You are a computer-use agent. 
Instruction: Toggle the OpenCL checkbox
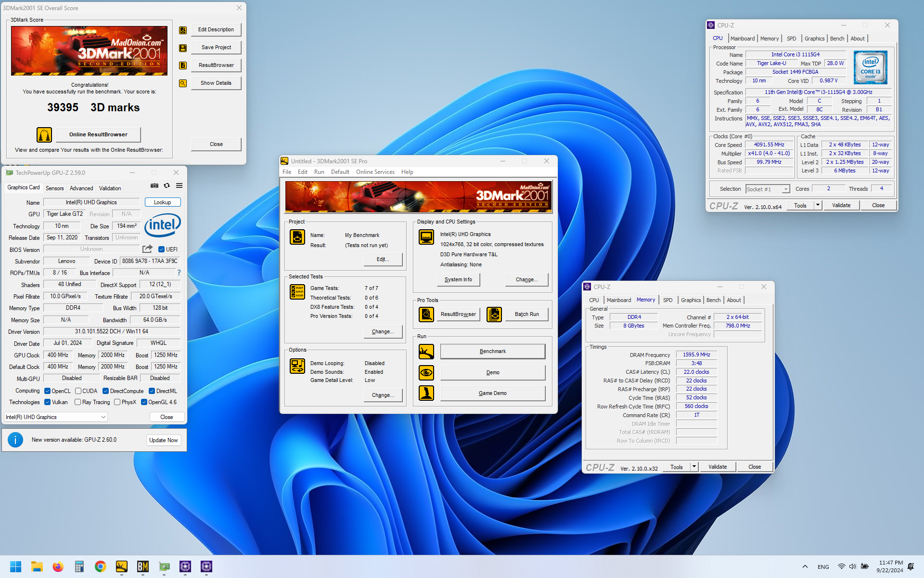pos(47,391)
